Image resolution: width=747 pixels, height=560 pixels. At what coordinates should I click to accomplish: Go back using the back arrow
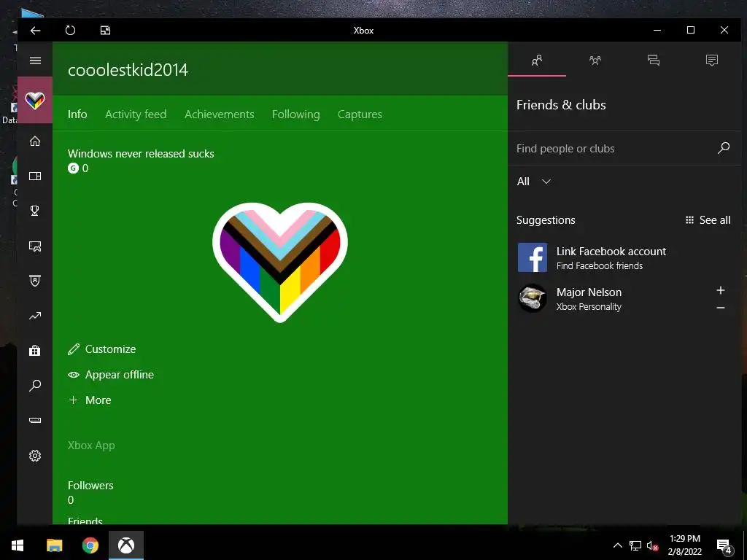point(35,31)
